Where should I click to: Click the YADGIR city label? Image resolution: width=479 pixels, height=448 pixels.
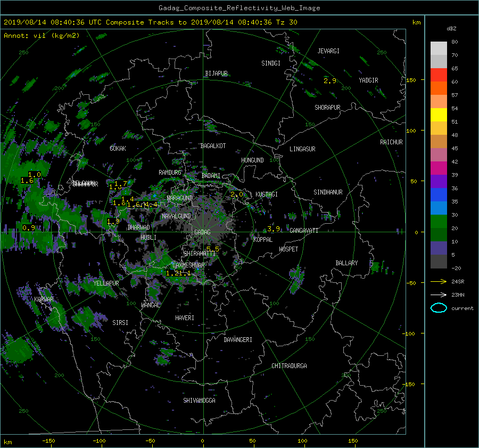[x=368, y=80]
